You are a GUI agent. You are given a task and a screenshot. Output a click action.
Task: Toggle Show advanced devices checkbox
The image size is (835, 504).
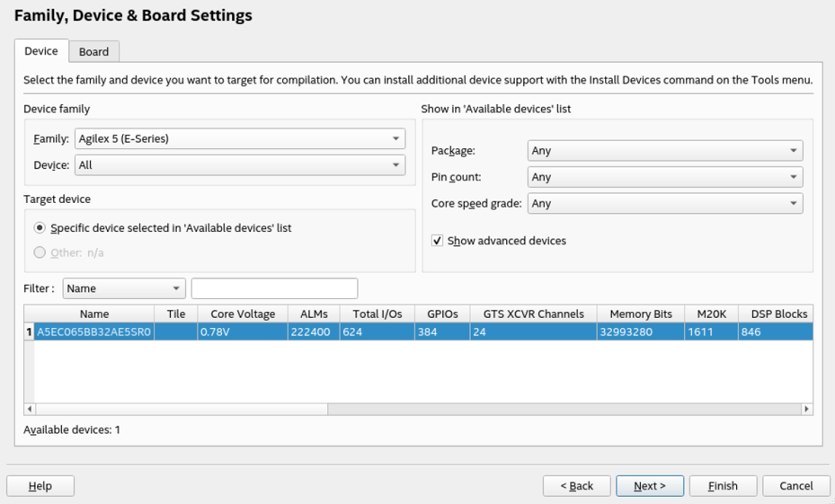[x=438, y=241]
